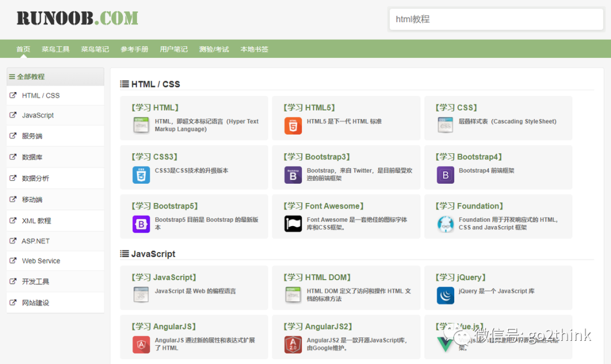The width and height of the screenshot is (611, 364).
Task: Open the 【学习 JavaScript】 tutorial title
Action: click(x=163, y=277)
